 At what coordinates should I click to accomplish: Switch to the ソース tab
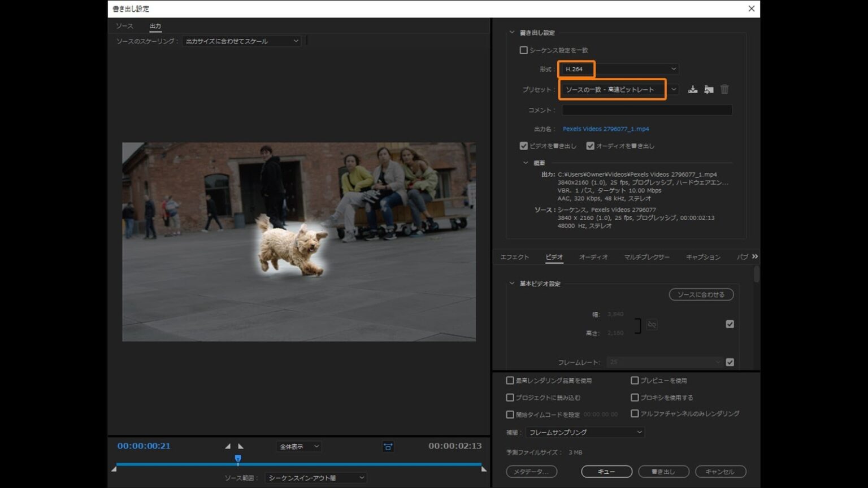(x=124, y=26)
